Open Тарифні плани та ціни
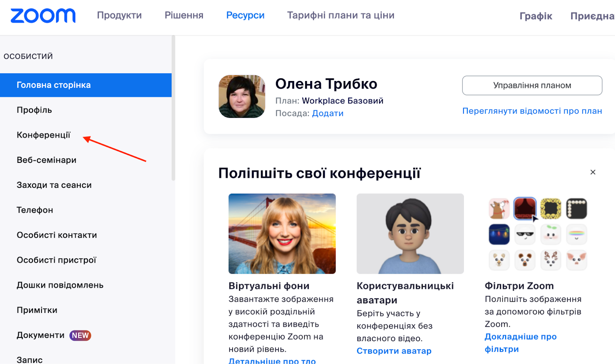 click(x=341, y=15)
